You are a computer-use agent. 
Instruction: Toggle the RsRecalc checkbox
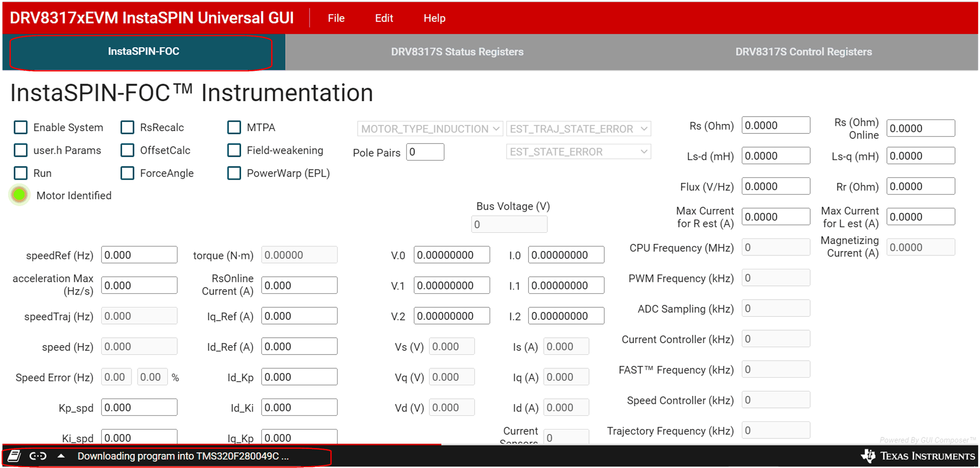click(x=127, y=128)
